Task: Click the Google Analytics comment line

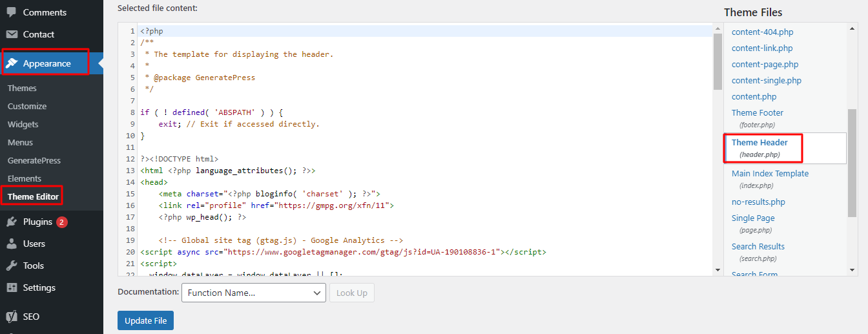Action: pos(281,240)
